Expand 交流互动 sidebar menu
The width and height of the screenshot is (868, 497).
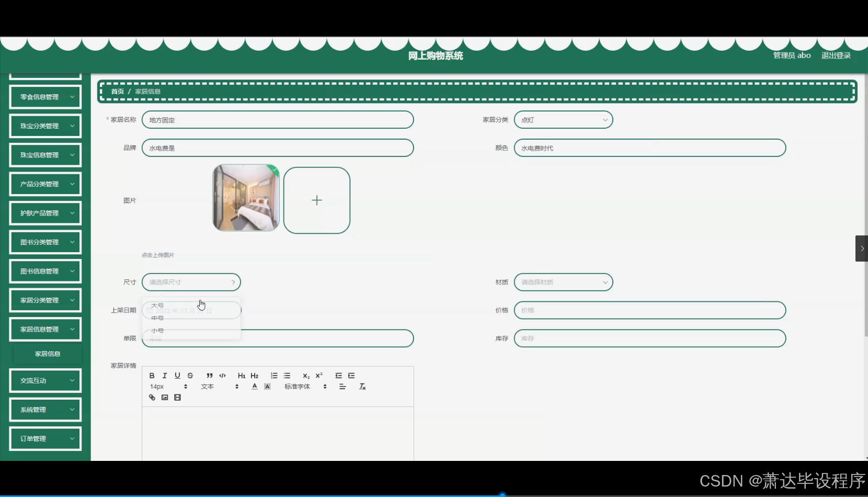coord(45,380)
